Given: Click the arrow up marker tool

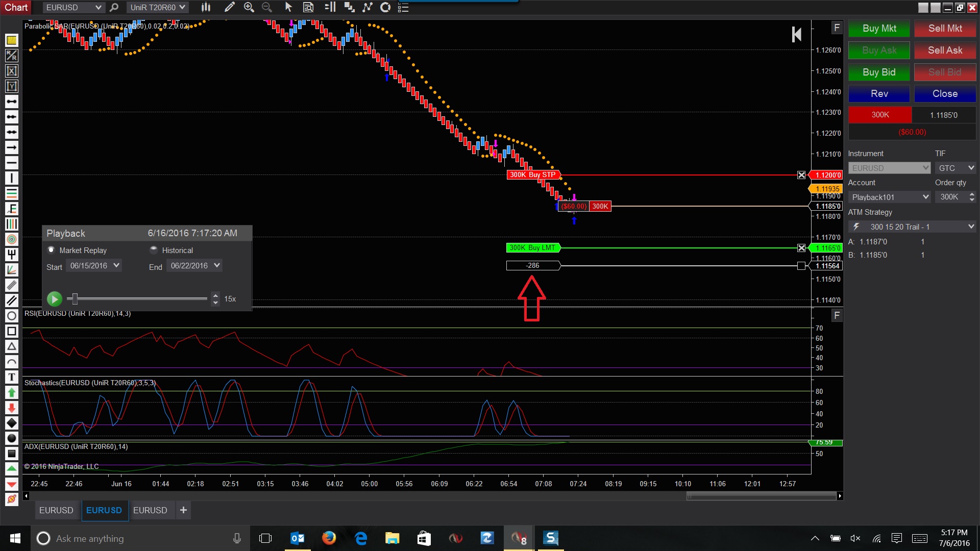Looking at the screenshot, I should tap(11, 392).
